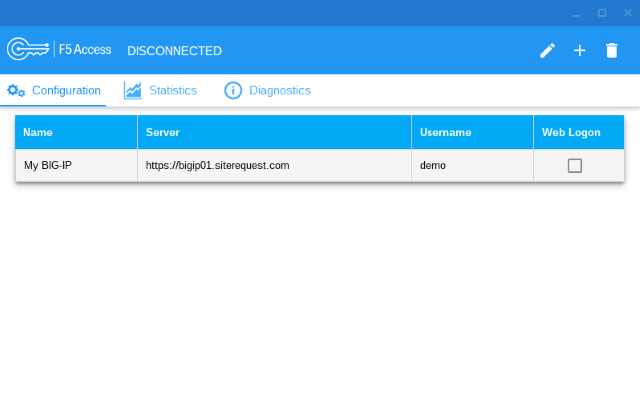Screen dimensions: 640x400
Task: Click the Name column header
Action: click(76, 132)
